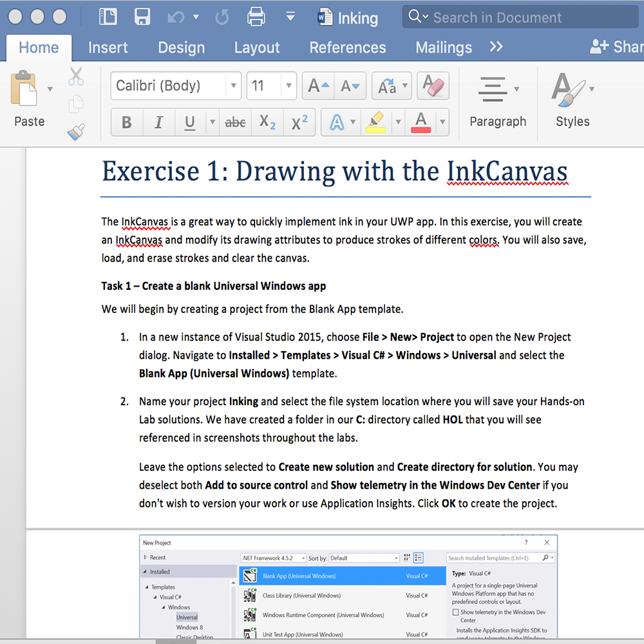The height and width of the screenshot is (644, 644).
Task: Open the Design tab
Action: coord(182,48)
